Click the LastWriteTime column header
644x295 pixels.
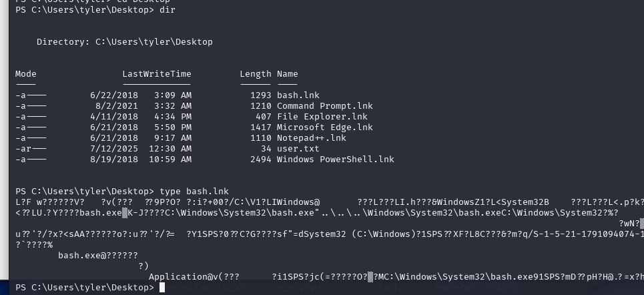coord(157,74)
